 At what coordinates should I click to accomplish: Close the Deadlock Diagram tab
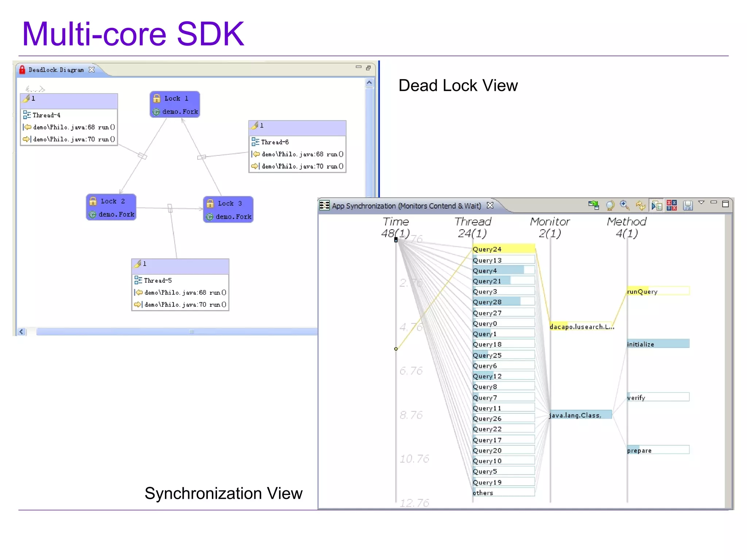92,69
